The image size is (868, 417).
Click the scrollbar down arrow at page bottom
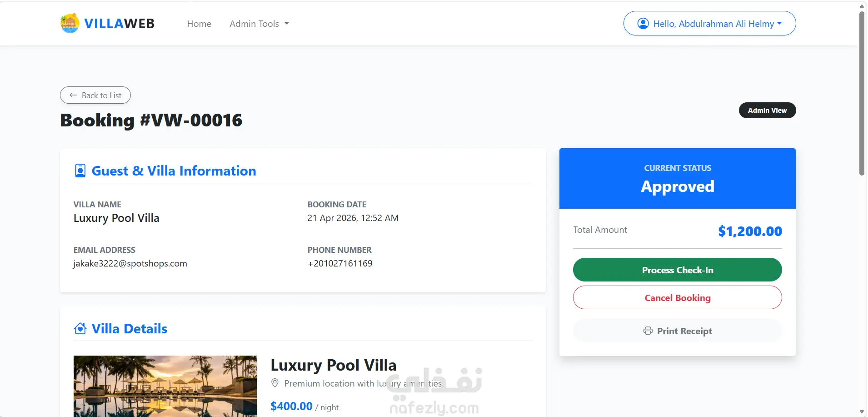pyautogui.click(x=862, y=412)
